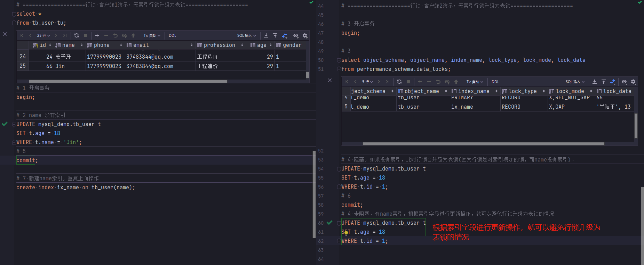Viewport: 644px width, 265px height.
Task: Sort by the email column header
Action: (x=160, y=45)
